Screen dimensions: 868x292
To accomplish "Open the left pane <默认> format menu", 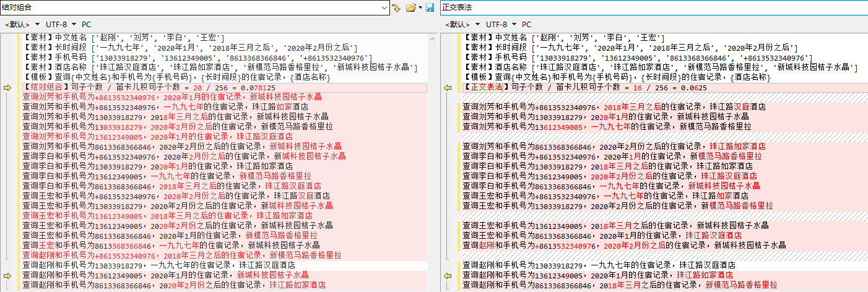I will point(23,25).
